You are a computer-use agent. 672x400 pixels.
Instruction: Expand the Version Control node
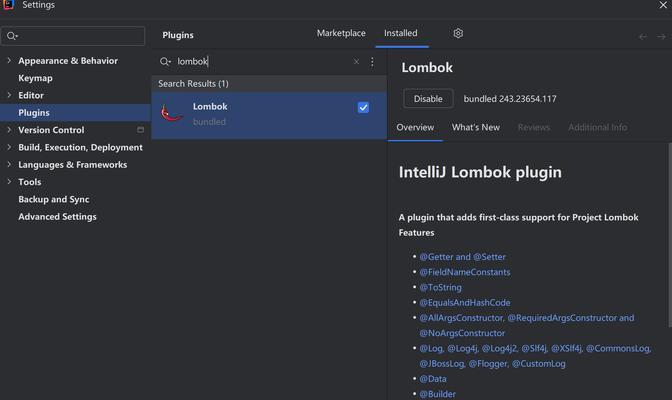coord(9,129)
